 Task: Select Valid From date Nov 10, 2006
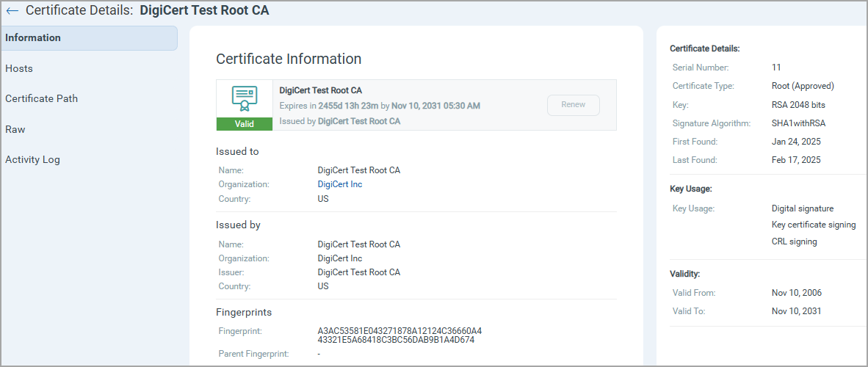[797, 292]
